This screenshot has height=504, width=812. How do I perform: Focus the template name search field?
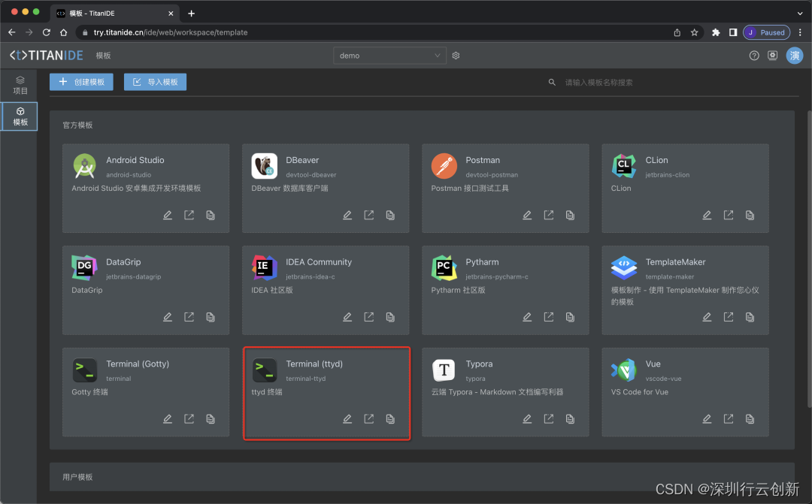[668, 83]
